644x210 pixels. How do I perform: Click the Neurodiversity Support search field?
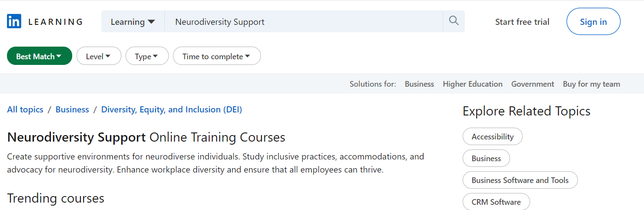coord(304,22)
